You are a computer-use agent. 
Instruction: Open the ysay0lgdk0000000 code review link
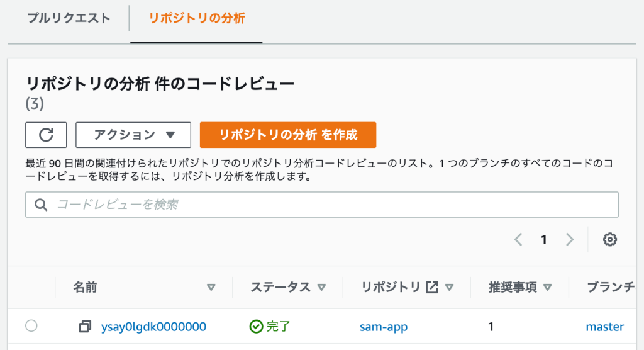[153, 327]
